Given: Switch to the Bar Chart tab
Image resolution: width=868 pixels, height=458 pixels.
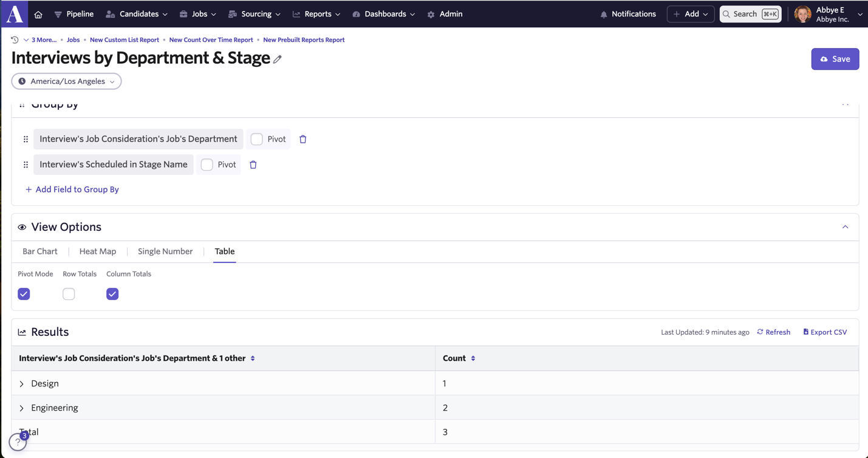Looking at the screenshot, I should pos(40,251).
